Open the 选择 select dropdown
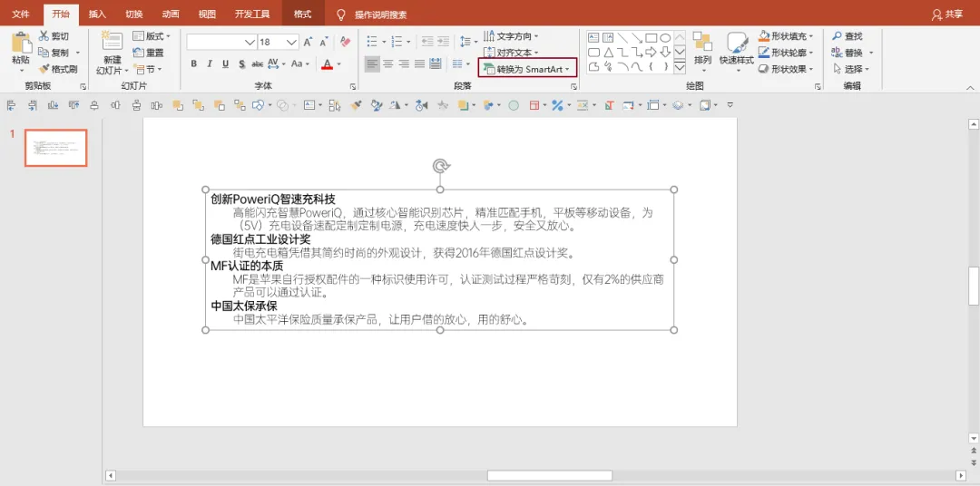980x486 pixels. [x=852, y=69]
